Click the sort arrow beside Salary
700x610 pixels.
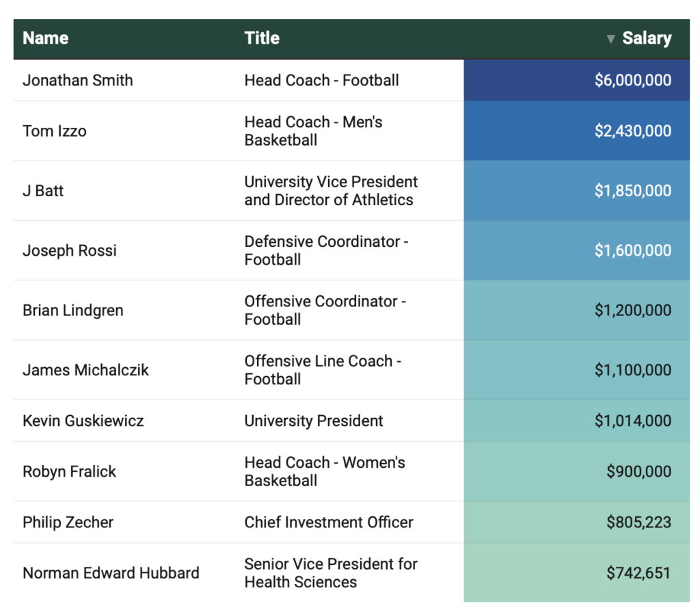(x=611, y=39)
